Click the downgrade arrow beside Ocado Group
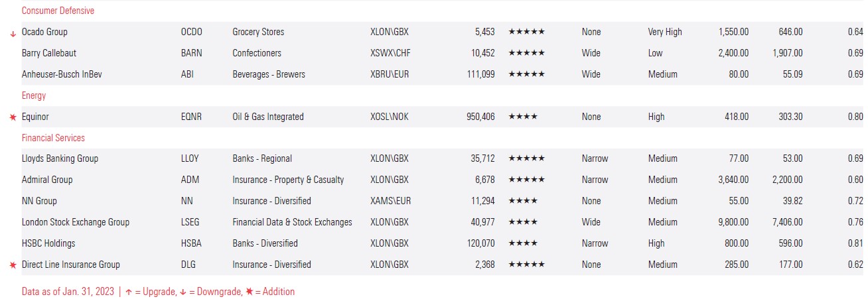Viewport: 868px width, 301px height. 13,32
